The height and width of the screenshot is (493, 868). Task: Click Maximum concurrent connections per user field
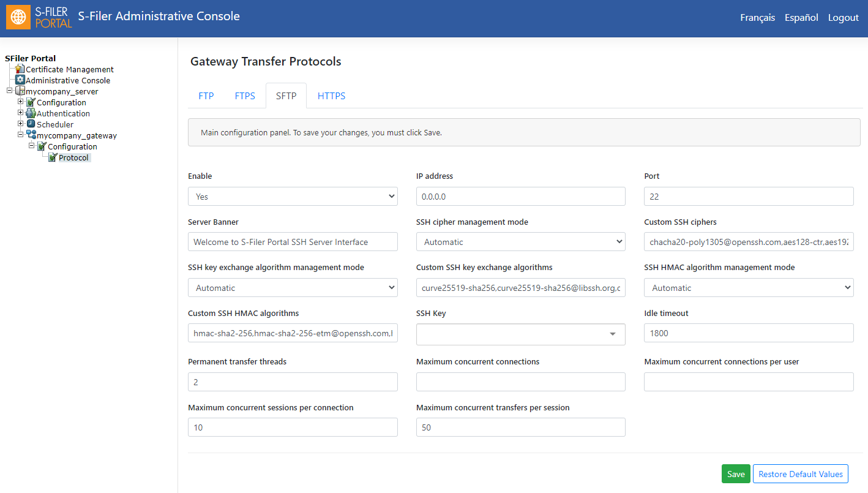pyautogui.click(x=749, y=382)
